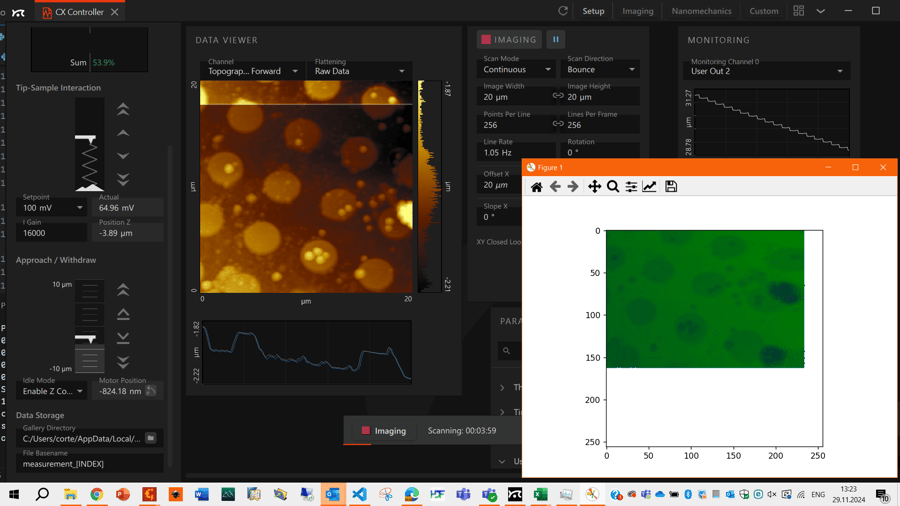Click the Image Height field
900x506 pixels.
601,95
